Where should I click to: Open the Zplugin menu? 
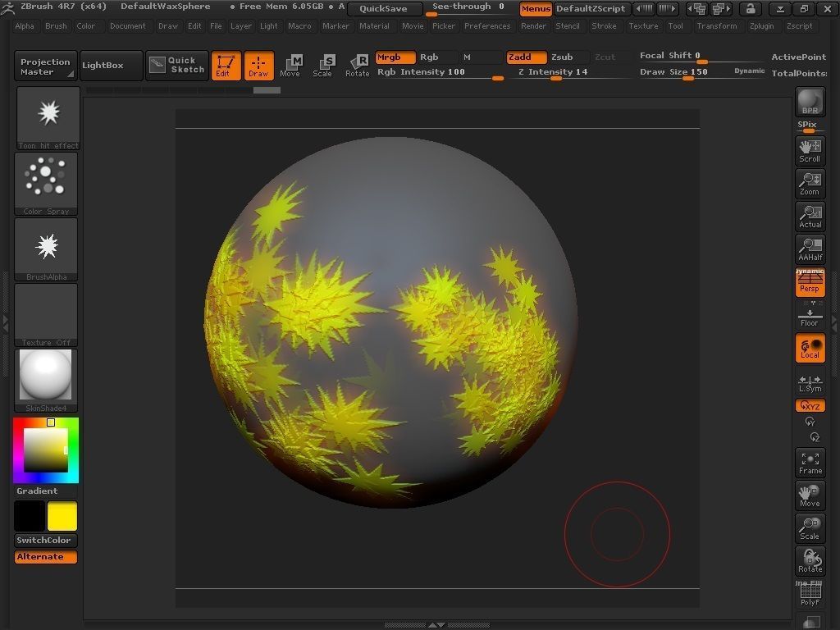click(x=761, y=25)
